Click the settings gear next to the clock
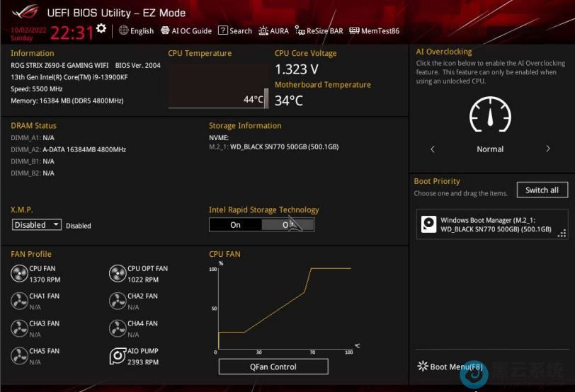Image resolution: width=575 pixels, height=392 pixels. tap(101, 29)
